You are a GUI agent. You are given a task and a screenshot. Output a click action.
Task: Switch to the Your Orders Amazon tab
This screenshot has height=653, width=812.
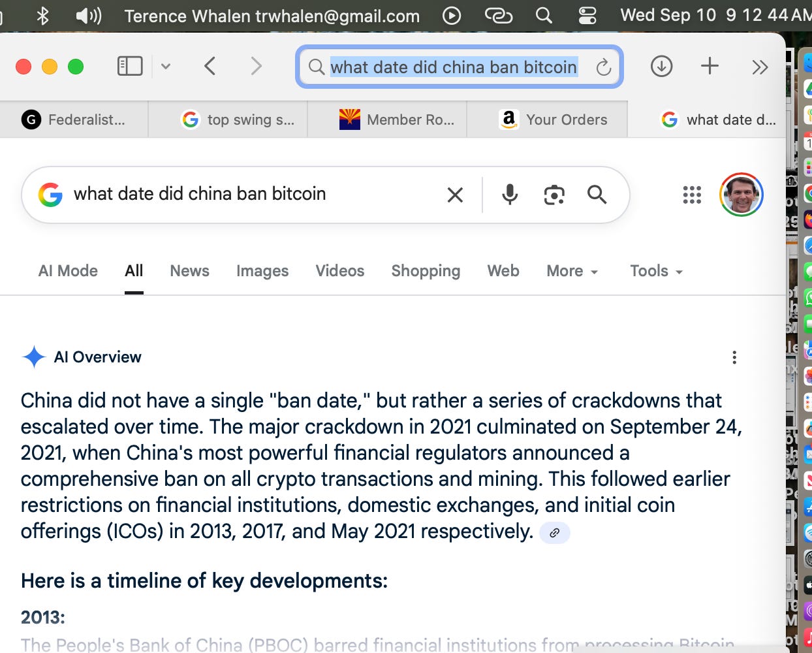coord(547,119)
